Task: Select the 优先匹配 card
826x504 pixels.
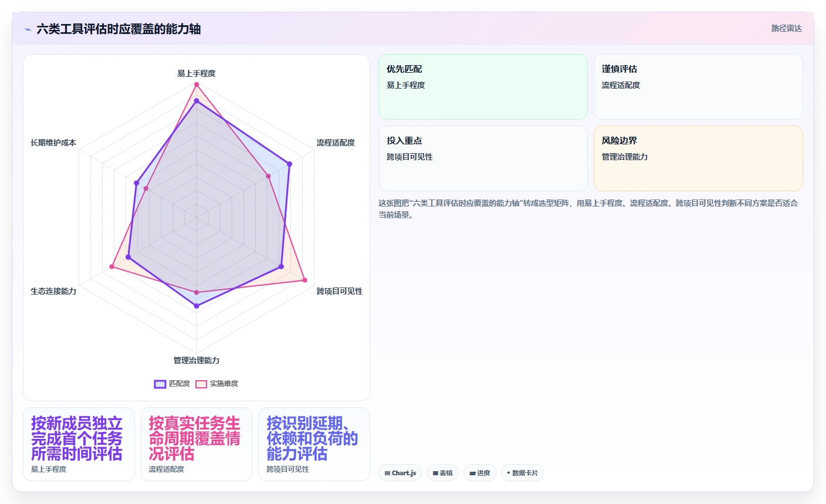Action: pos(483,87)
